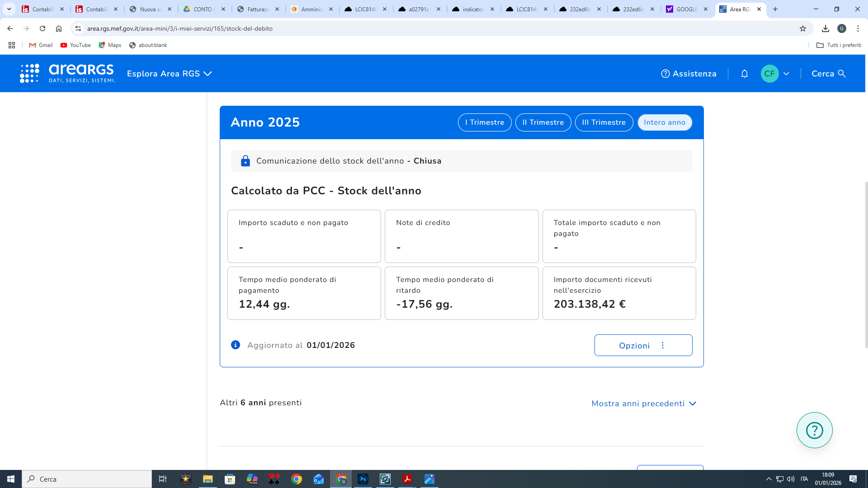Screen dimensions: 868x488
Task: Open the browser downloads icon
Action: pos(825,28)
